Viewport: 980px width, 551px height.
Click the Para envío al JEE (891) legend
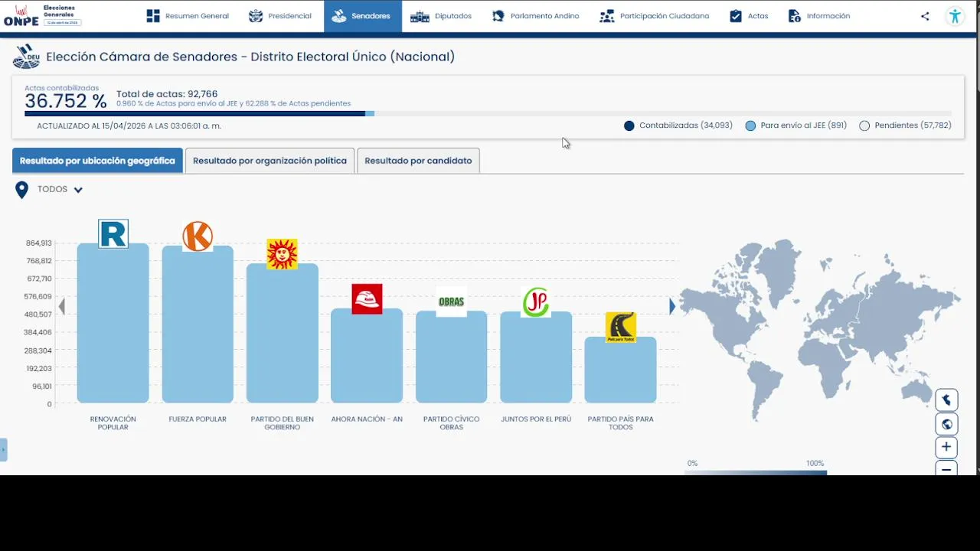tap(796, 126)
